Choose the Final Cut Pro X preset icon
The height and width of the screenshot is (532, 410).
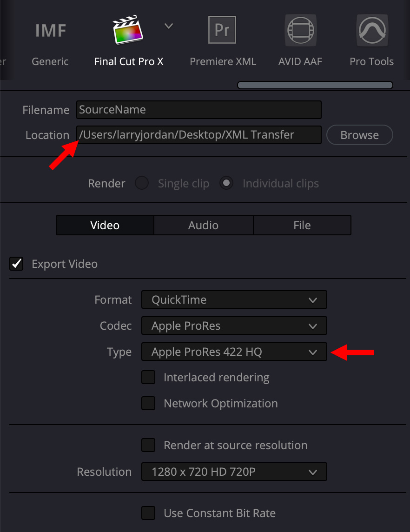[x=128, y=31]
